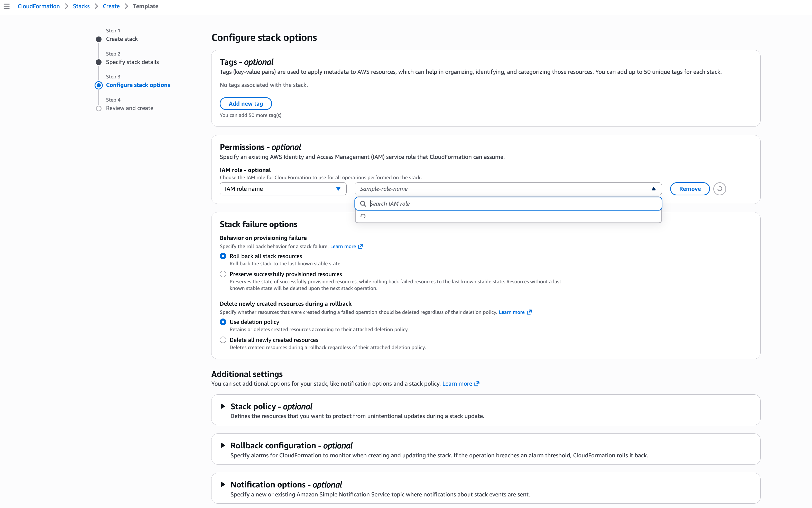The width and height of the screenshot is (812, 508).
Task: Navigate to Stacks via breadcrumb
Action: [x=81, y=6]
